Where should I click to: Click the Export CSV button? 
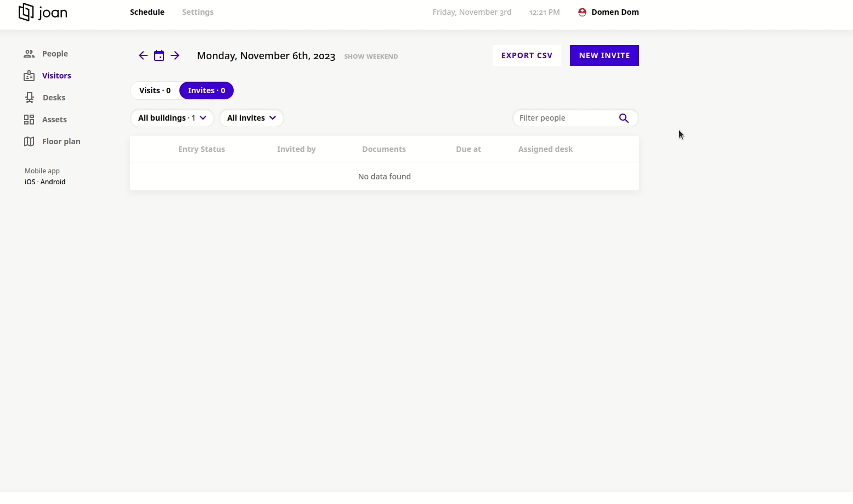point(527,55)
